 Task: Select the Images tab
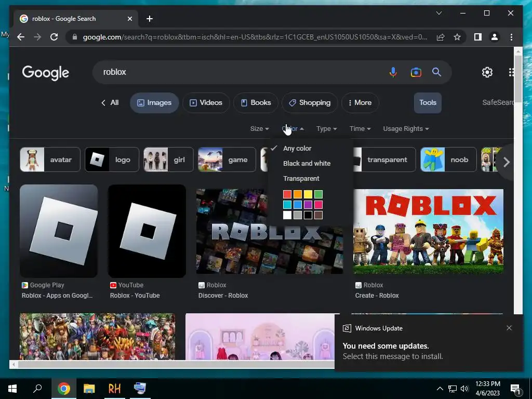(154, 102)
